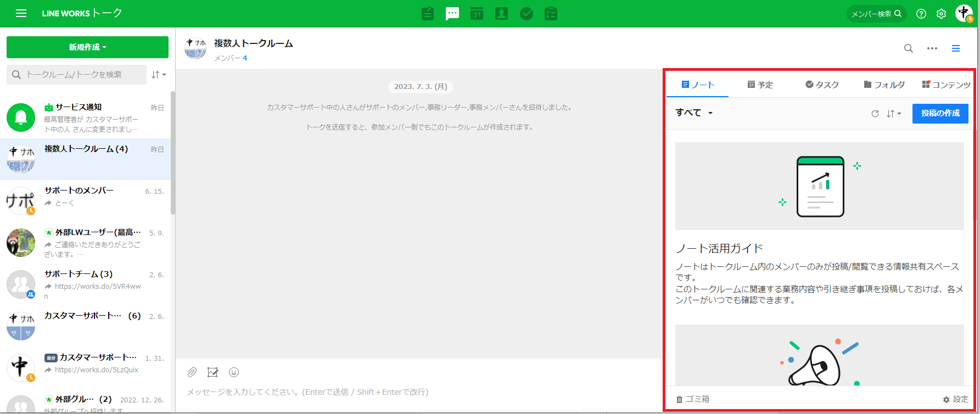
Task: Open the Survey clipboard checklist icon
Action: pos(551,14)
